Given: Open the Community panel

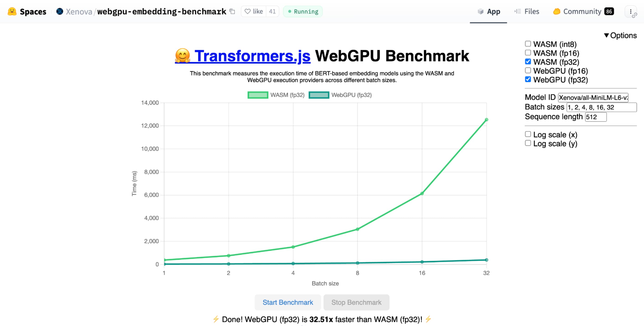Looking at the screenshot, I should (x=582, y=11).
